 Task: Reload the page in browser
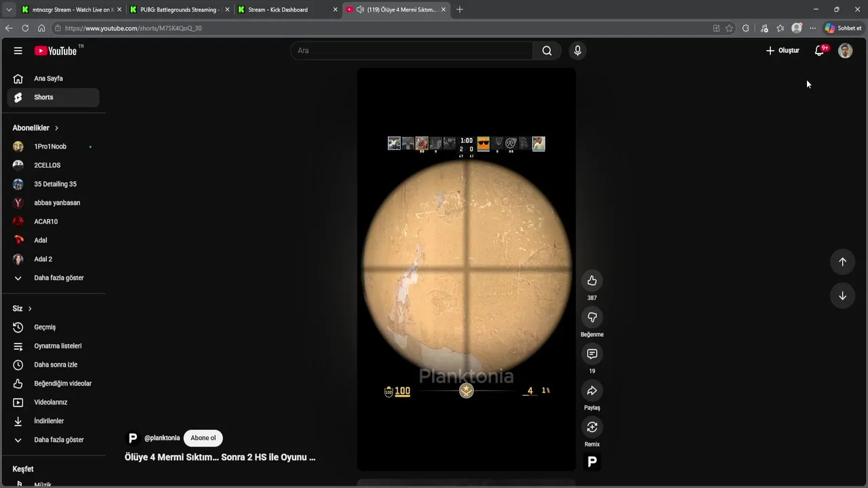point(25,28)
